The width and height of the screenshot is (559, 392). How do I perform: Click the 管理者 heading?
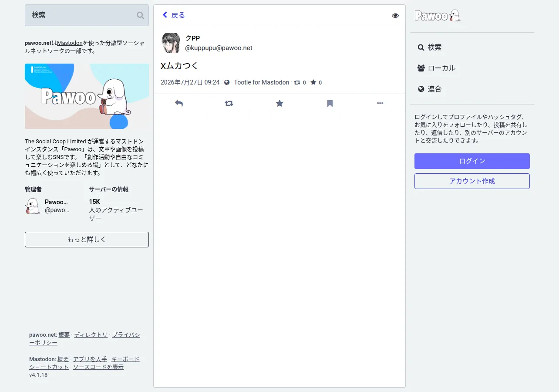coord(34,189)
